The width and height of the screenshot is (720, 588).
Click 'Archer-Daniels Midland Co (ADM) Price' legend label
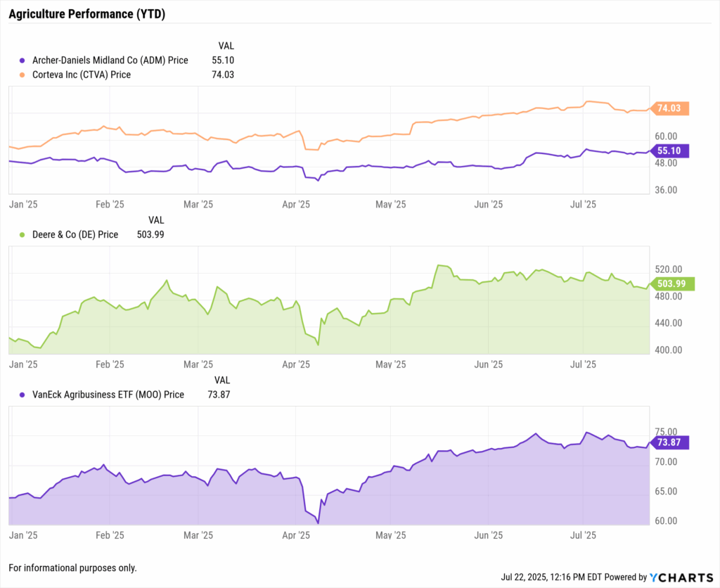pos(110,60)
